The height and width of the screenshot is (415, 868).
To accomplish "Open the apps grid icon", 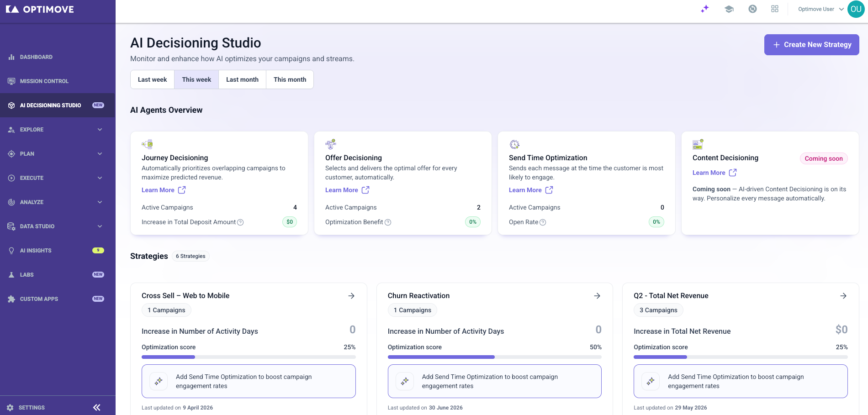I will click(775, 9).
